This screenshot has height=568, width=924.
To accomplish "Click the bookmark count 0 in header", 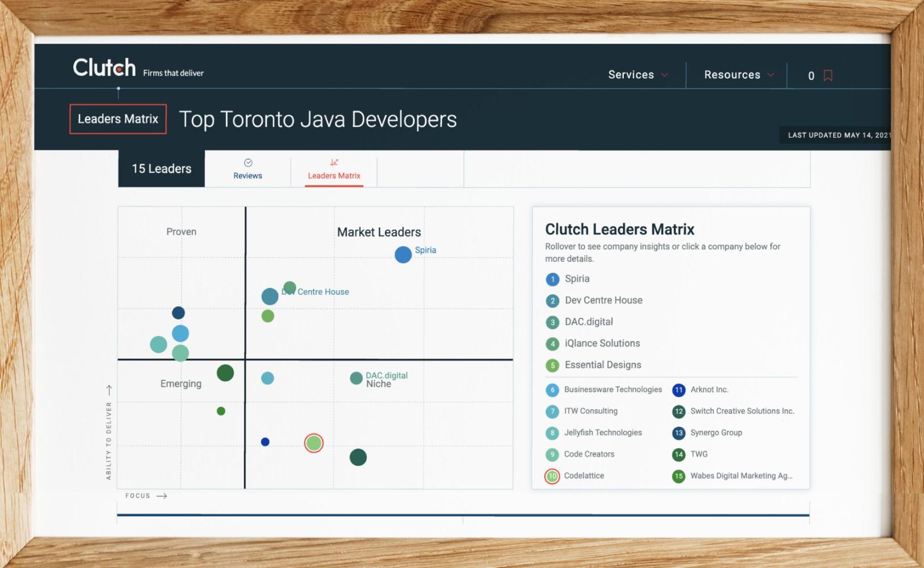I will pyautogui.click(x=812, y=76).
